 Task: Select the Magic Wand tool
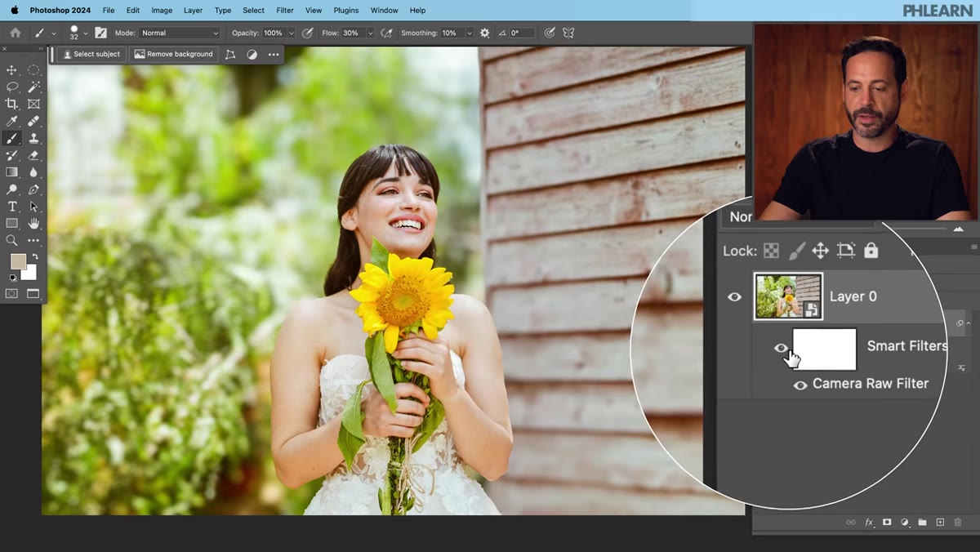pyautogui.click(x=33, y=87)
